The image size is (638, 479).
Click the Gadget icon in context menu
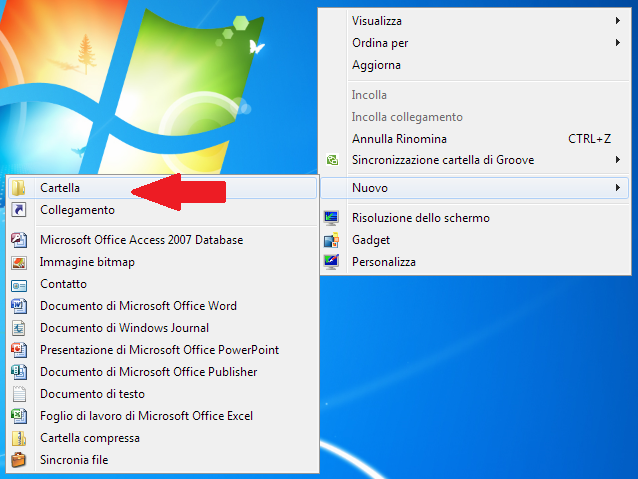click(x=331, y=240)
